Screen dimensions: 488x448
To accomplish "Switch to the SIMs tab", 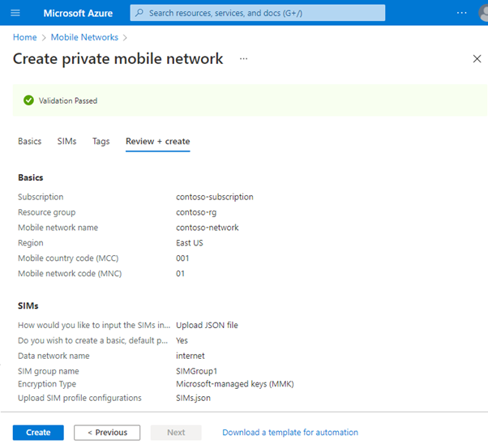I will [x=66, y=141].
